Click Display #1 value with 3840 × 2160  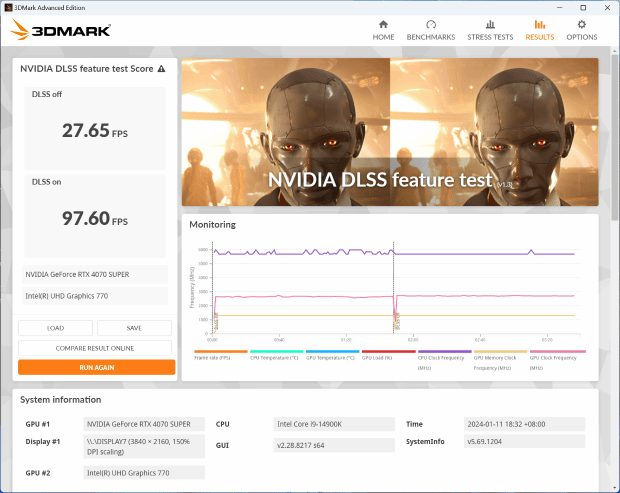click(x=144, y=446)
